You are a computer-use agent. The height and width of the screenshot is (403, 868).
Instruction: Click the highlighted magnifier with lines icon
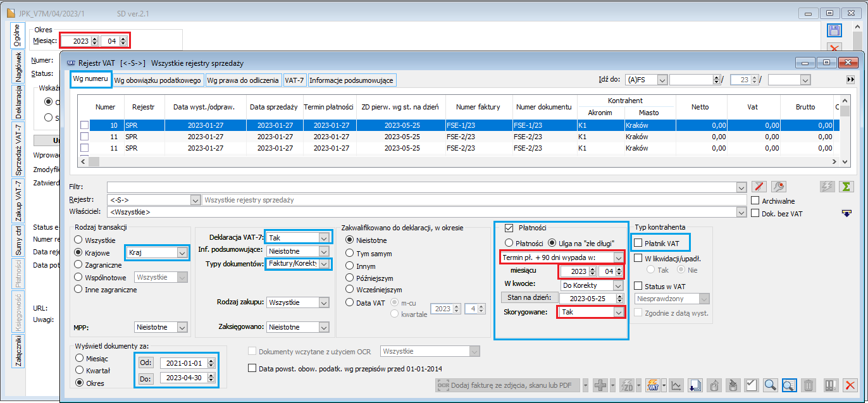pyautogui.click(x=788, y=385)
